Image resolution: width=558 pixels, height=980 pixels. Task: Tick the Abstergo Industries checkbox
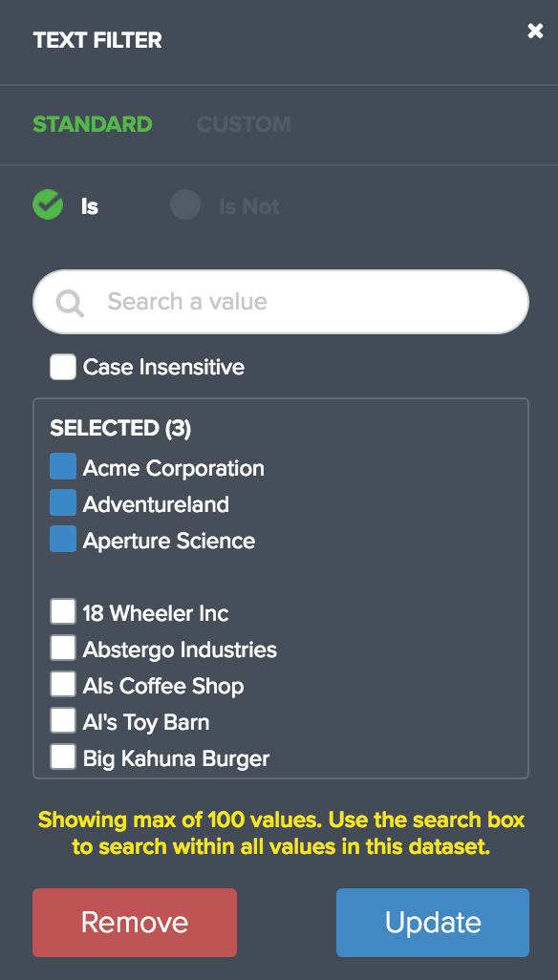point(63,649)
